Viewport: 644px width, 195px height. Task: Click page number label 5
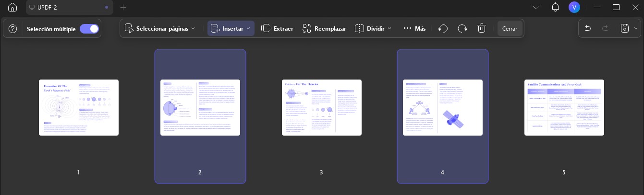tap(564, 172)
